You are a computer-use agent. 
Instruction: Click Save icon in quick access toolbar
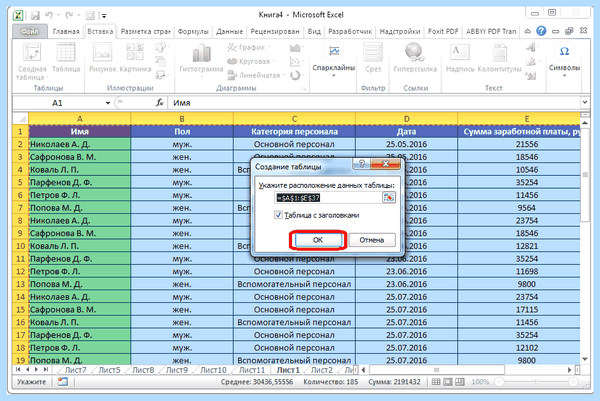coord(35,15)
